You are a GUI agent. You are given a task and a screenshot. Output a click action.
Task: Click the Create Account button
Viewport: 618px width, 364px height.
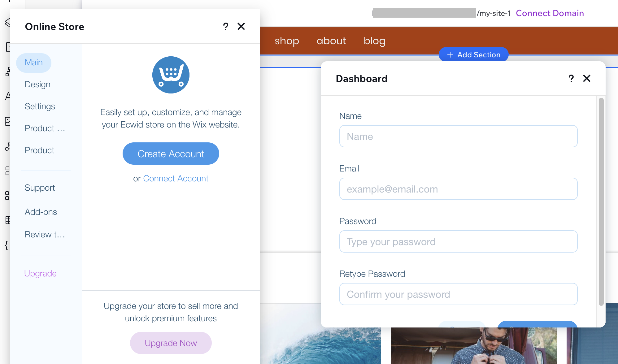point(171,154)
